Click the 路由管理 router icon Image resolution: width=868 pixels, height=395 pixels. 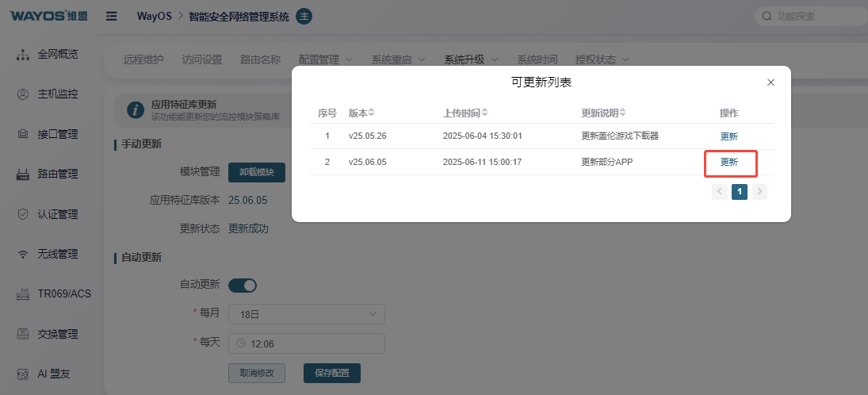(23, 174)
